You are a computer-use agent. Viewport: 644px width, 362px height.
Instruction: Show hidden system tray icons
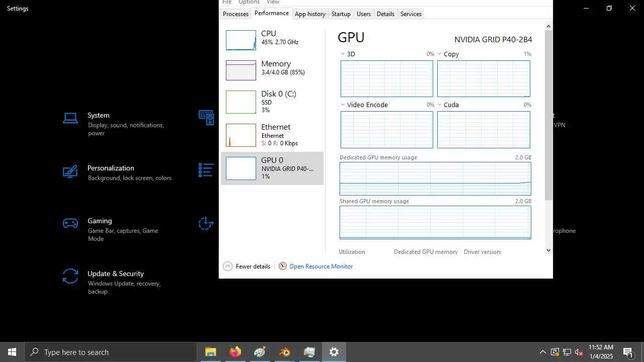coord(542,352)
